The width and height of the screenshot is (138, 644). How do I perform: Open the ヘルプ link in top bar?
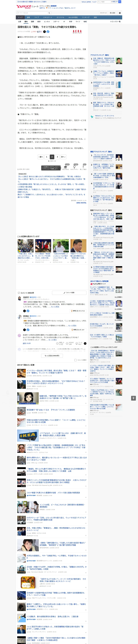tap(94, 2)
